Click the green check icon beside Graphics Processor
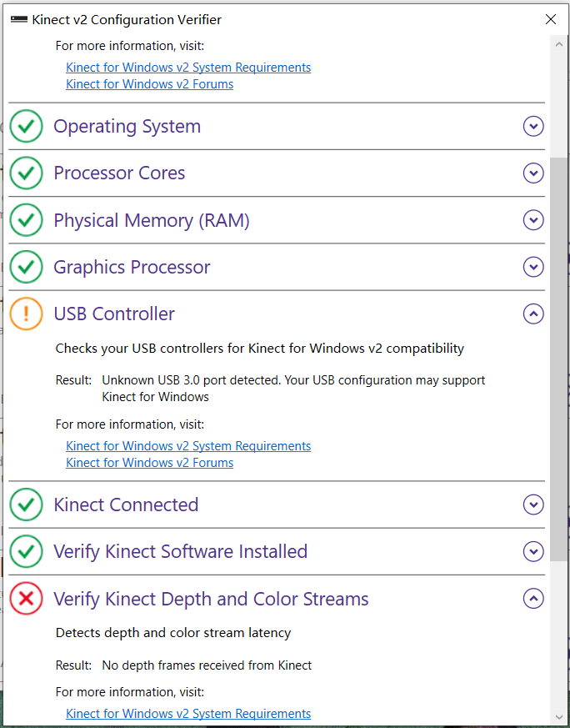The height and width of the screenshot is (728, 570). click(26, 267)
